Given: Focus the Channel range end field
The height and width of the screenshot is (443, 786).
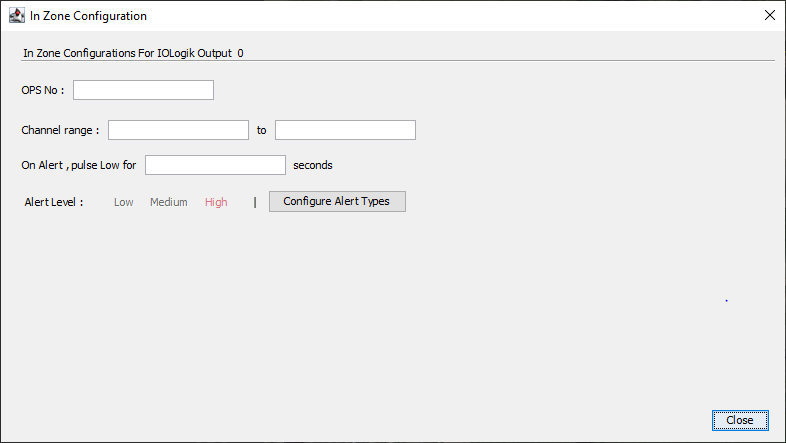Looking at the screenshot, I should click(x=345, y=130).
